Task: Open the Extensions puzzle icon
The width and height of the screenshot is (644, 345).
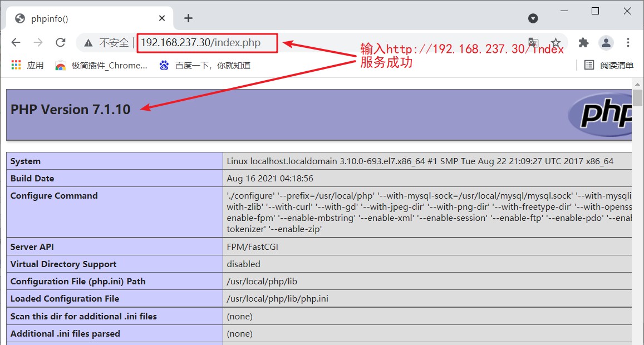Action: click(x=583, y=42)
